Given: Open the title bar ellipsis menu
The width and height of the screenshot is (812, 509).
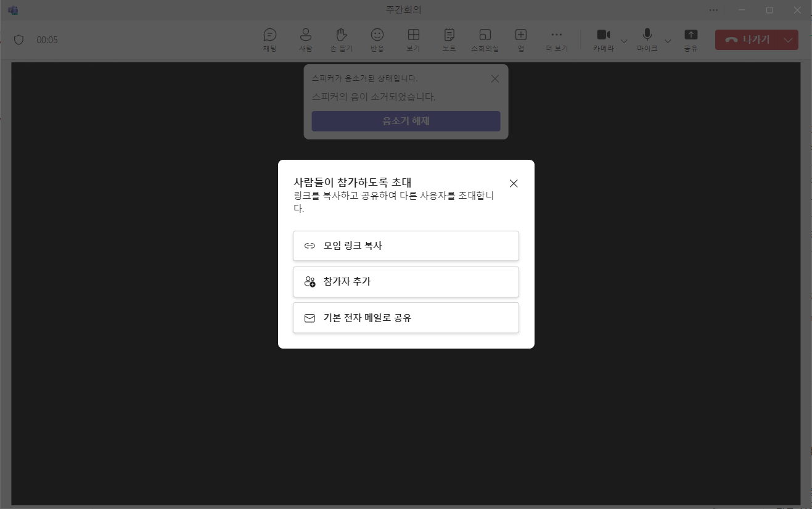Looking at the screenshot, I should tap(713, 10).
